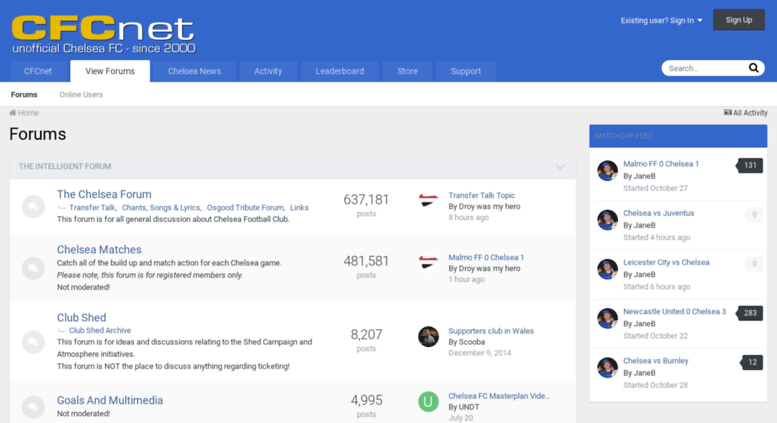Open JaneB avatar beside Newcastle United feed item
The width and height of the screenshot is (777, 423).
[x=607, y=318]
